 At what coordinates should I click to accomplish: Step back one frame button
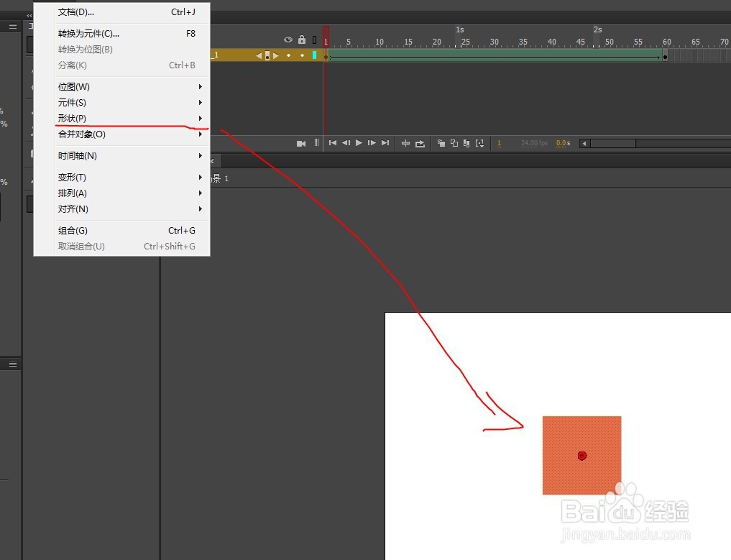(346, 143)
